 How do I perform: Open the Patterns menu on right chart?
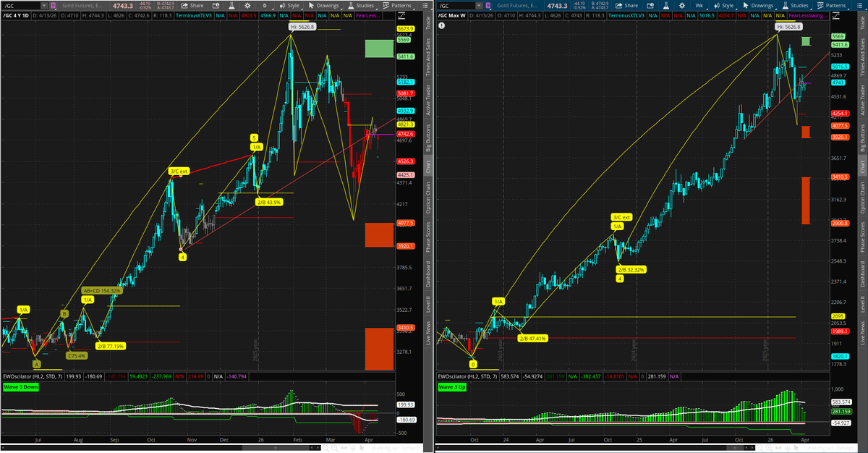(x=831, y=6)
